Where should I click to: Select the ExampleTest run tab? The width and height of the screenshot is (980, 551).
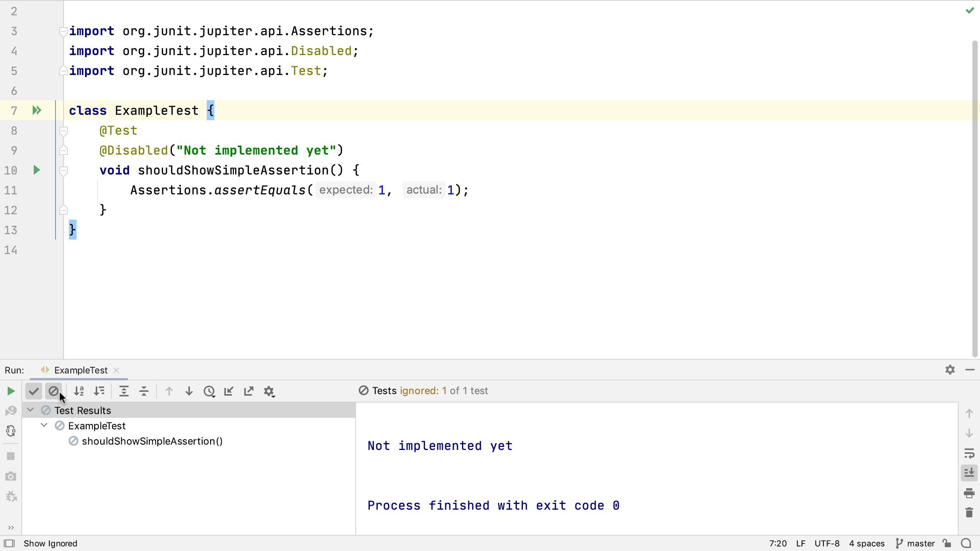tap(80, 370)
